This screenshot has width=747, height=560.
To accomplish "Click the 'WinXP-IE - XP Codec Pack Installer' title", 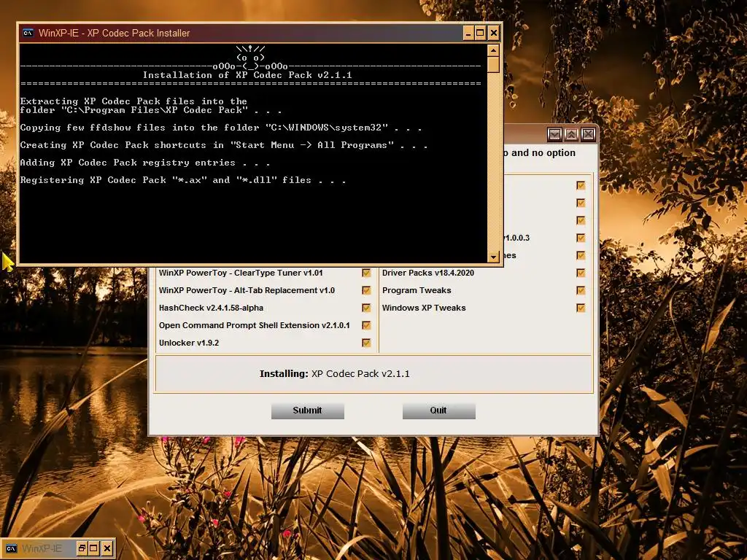I will pos(115,34).
